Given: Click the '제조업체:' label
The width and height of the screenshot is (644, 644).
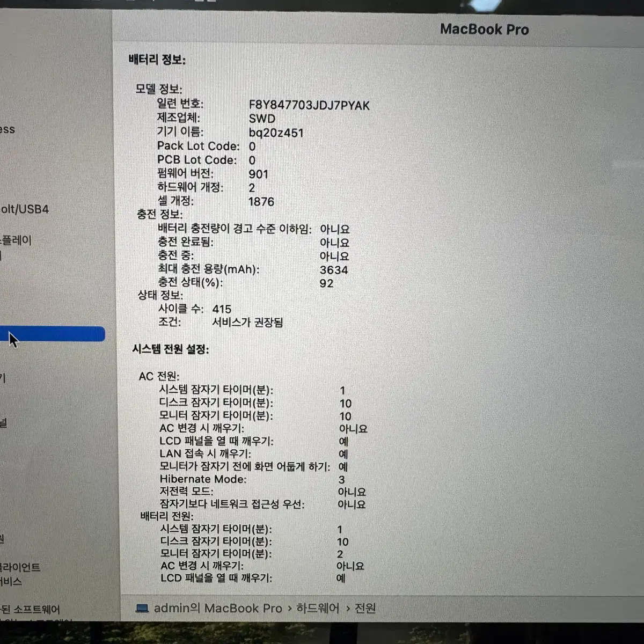Looking at the screenshot, I should 178,118.
